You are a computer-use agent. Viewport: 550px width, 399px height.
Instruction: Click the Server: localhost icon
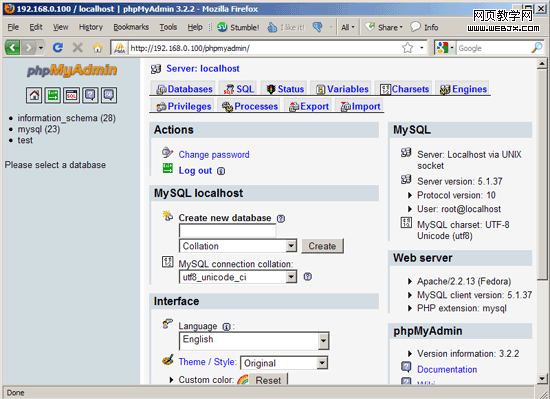(156, 69)
